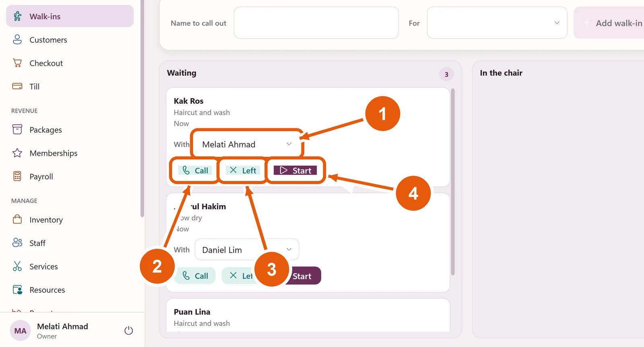Screen dimensions: 644x347
Task: Click the Name to call out field
Action: coord(316,23)
